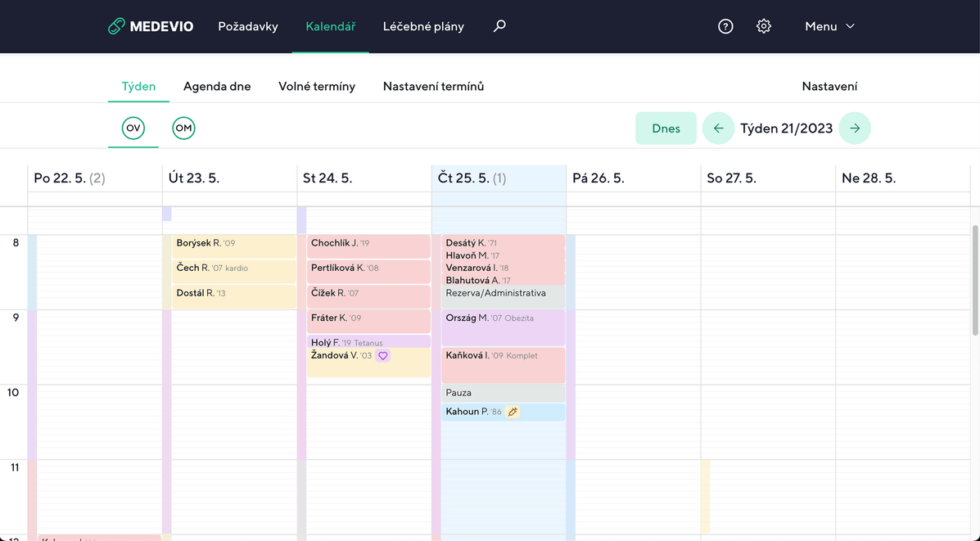This screenshot has height=541, width=980.
Task: Open the help question mark icon
Action: point(725,26)
